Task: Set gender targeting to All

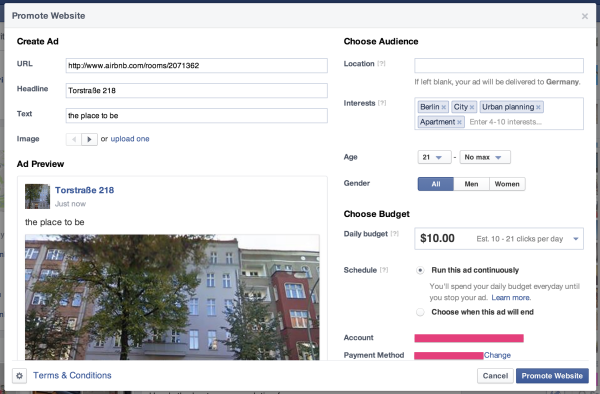Action: click(436, 184)
